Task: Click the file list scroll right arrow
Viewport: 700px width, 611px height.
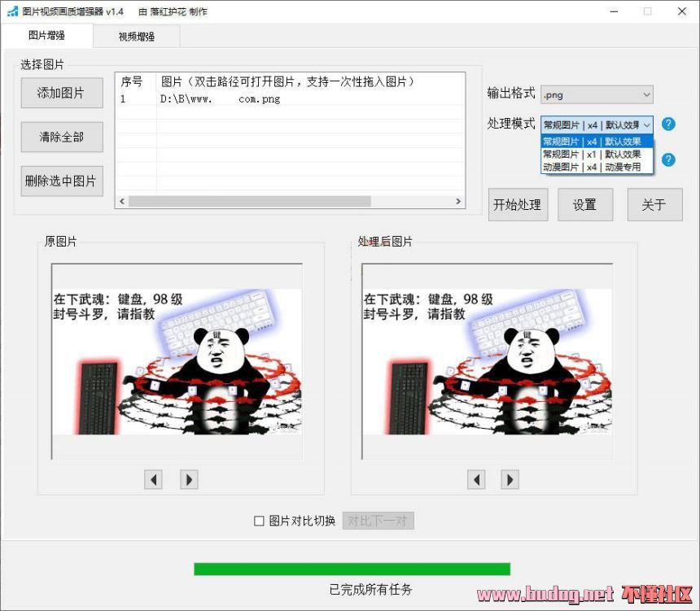Action: pos(458,201)
